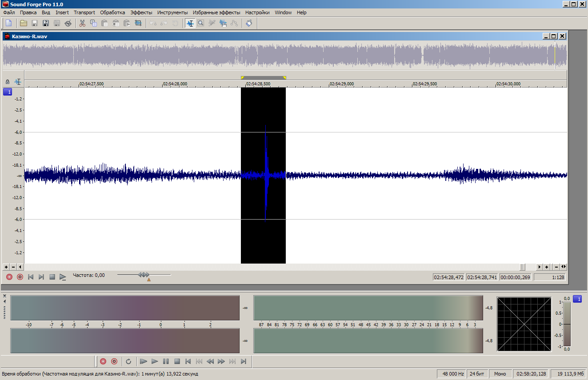Expand the Избранные эффекты menu
Viewport: 588px width, 380px height.
coord(216,12)
